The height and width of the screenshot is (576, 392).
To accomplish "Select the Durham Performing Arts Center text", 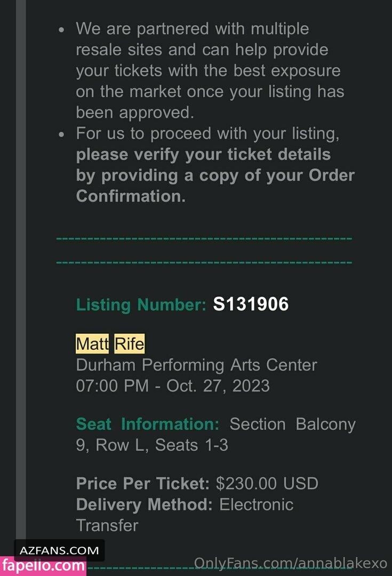I will click(x=196, y=365).
